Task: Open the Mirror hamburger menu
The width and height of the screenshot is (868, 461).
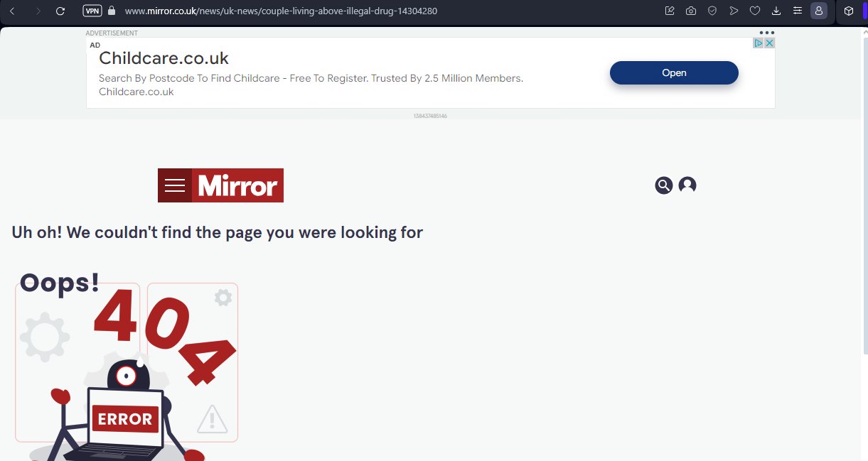Action: [175, 185]
